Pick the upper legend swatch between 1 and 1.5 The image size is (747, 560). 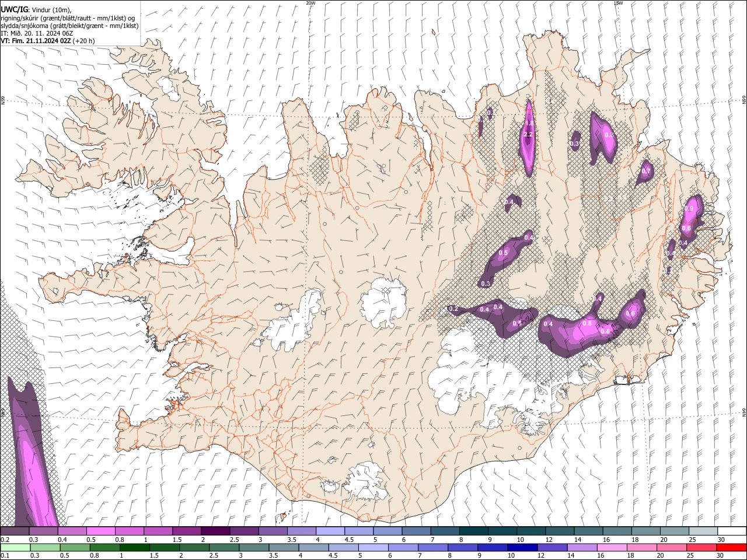158,531
